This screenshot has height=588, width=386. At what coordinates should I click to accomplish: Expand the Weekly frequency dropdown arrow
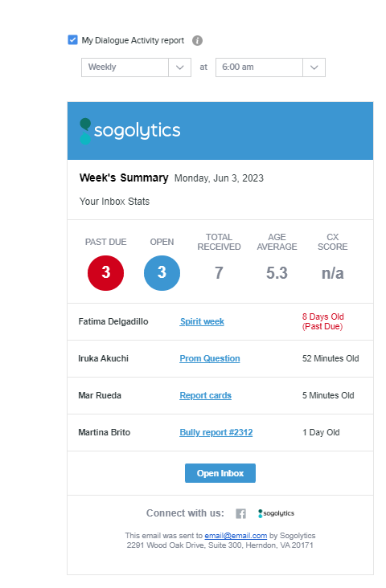pyautogui.click(x=179, y=67)
